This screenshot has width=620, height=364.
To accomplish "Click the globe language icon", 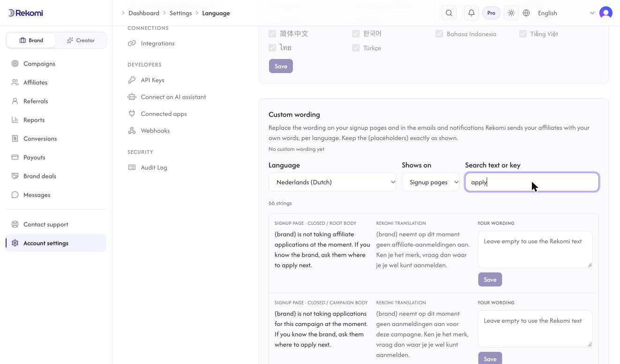I will (526, 13).
